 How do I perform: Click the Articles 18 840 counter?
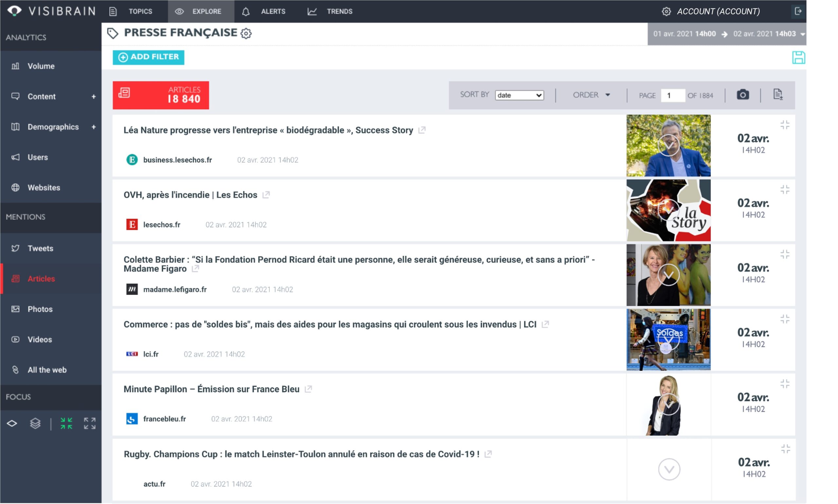161,95
